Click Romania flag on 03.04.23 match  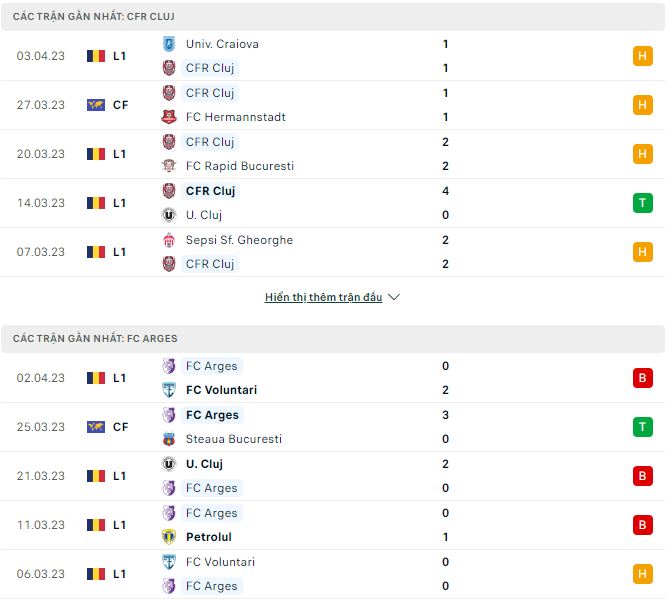tap(96, 56)
